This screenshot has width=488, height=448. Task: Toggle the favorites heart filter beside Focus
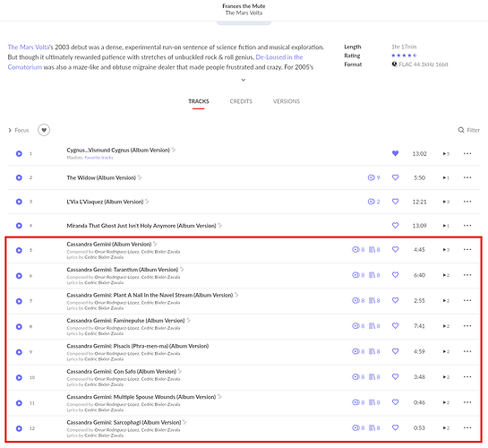tap(44, 130)
